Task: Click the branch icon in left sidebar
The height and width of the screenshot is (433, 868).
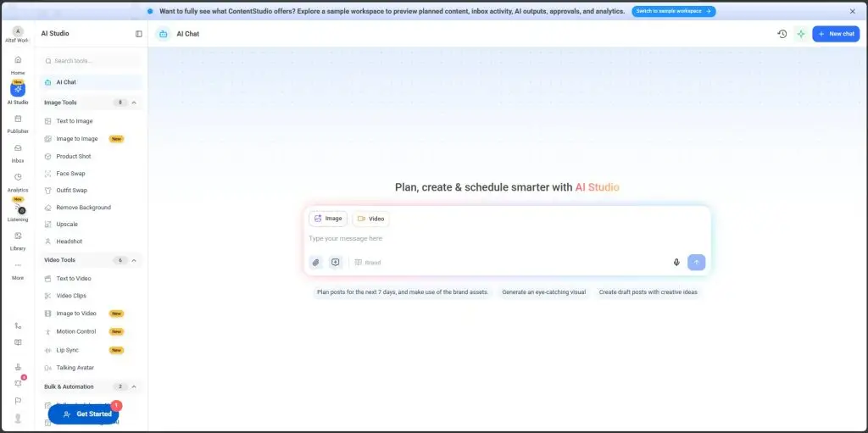Action: coord(18,325)
